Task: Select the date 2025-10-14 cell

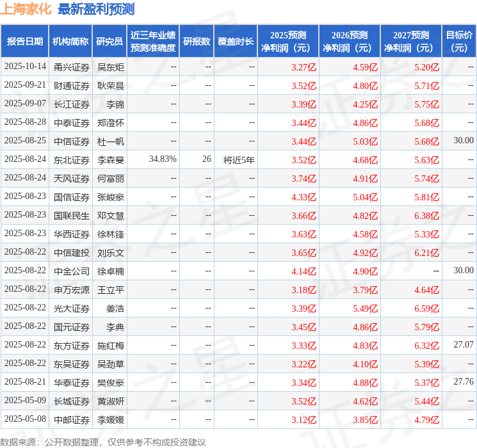Action: 25,67
